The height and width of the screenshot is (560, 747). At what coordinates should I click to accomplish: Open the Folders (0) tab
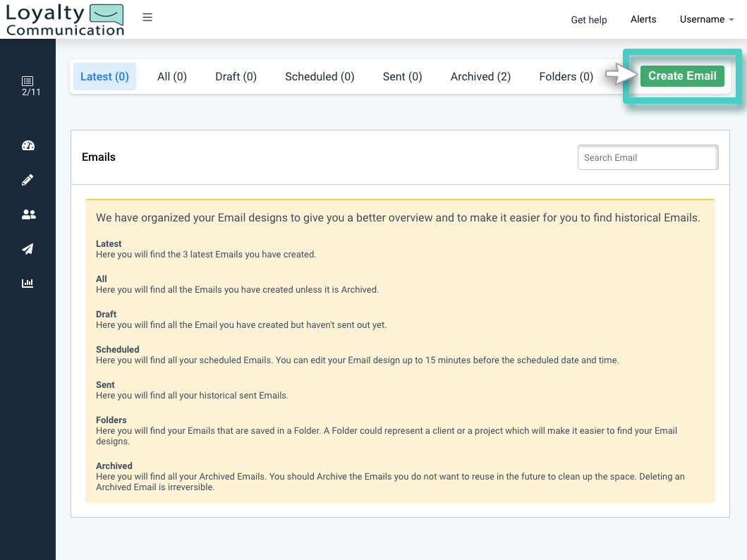pos(566,76)
